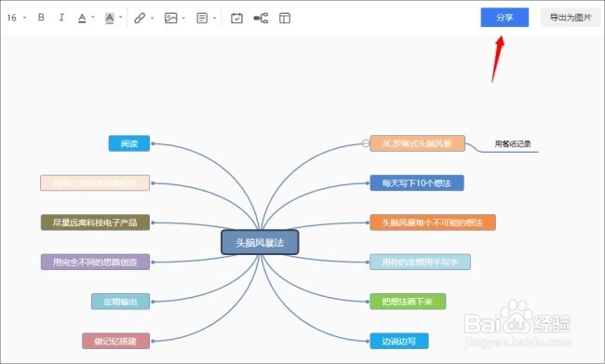Toggle bold formatting

[41, 18]
